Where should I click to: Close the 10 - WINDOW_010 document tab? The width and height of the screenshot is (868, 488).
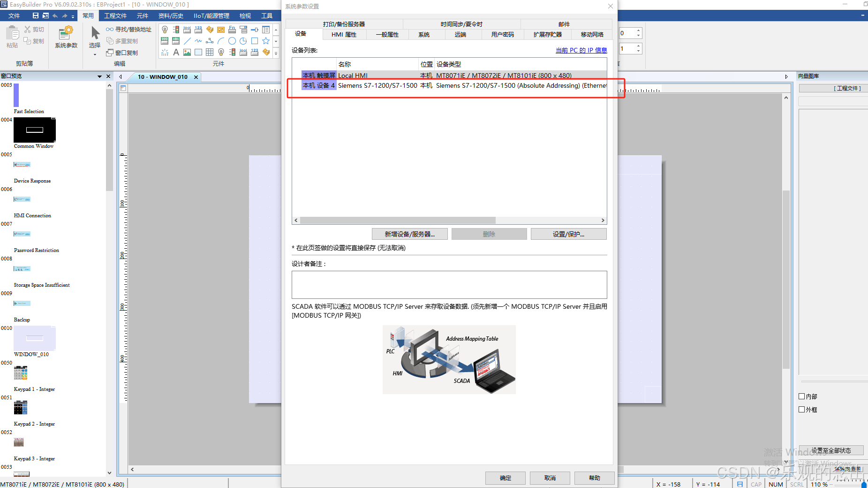click(x=196, y=77)
